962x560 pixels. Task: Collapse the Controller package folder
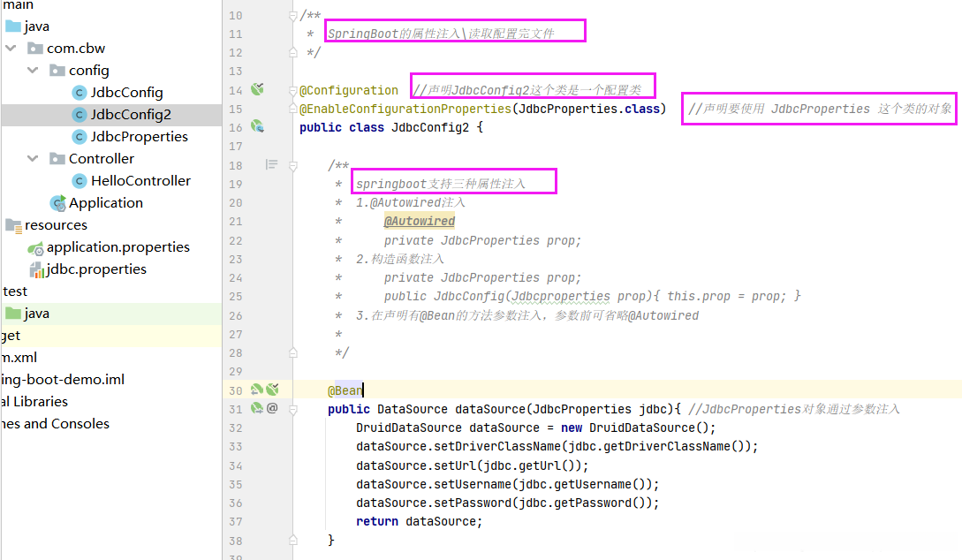34,159
